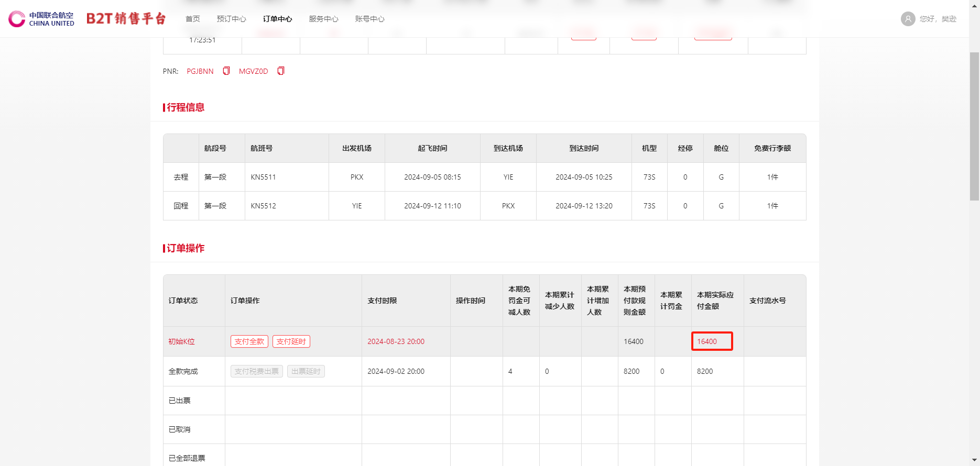
Task: Open 服务中心 service center
Action: point(323,19)
